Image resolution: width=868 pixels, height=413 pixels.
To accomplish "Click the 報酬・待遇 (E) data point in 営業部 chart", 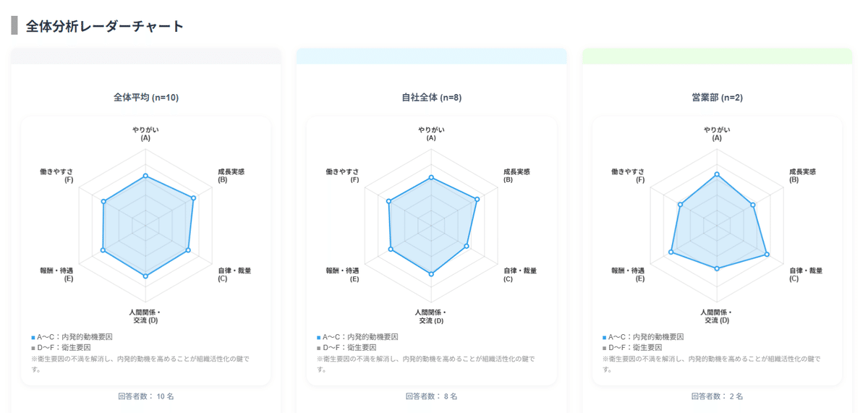I will coord(671,252).
